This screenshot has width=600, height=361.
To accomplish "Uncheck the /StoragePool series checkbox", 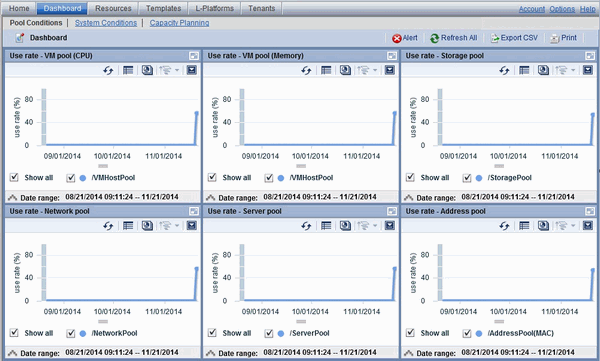I will point(467,178).
